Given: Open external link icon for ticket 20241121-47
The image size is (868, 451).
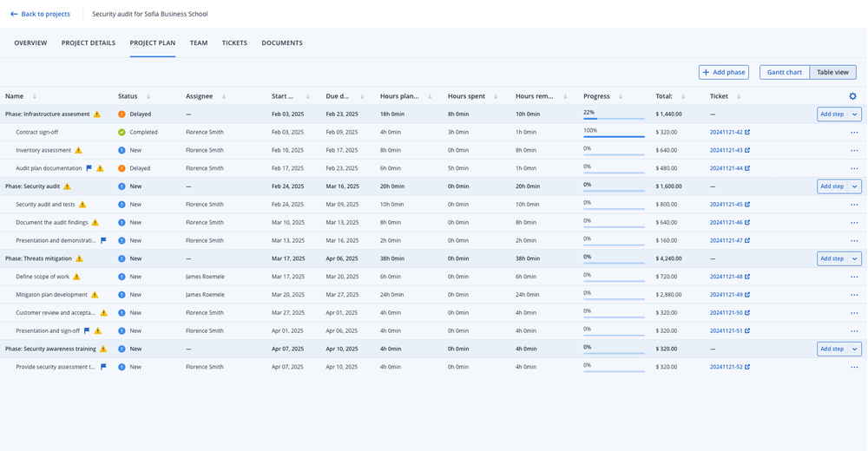Looking at the screenshot, I should point(747,240).
